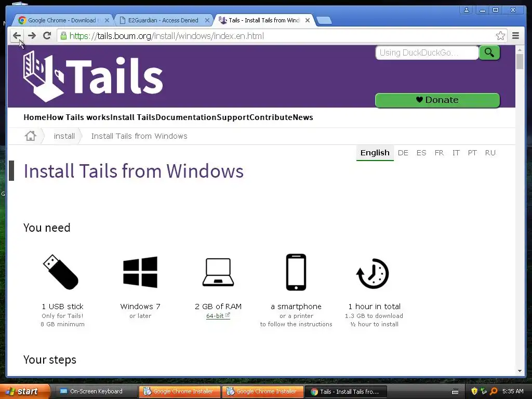
Task: Switch language to RU
Action: 490,153
